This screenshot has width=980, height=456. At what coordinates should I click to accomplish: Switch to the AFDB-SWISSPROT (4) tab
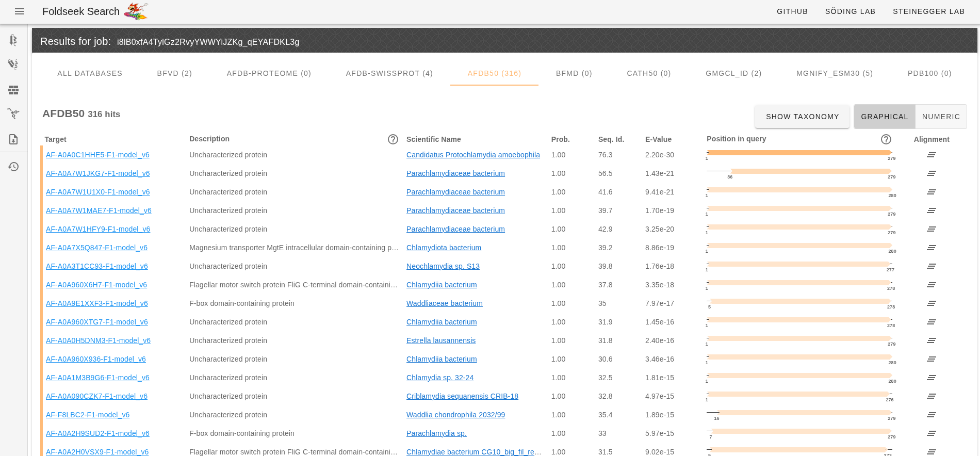pos(389,73)
